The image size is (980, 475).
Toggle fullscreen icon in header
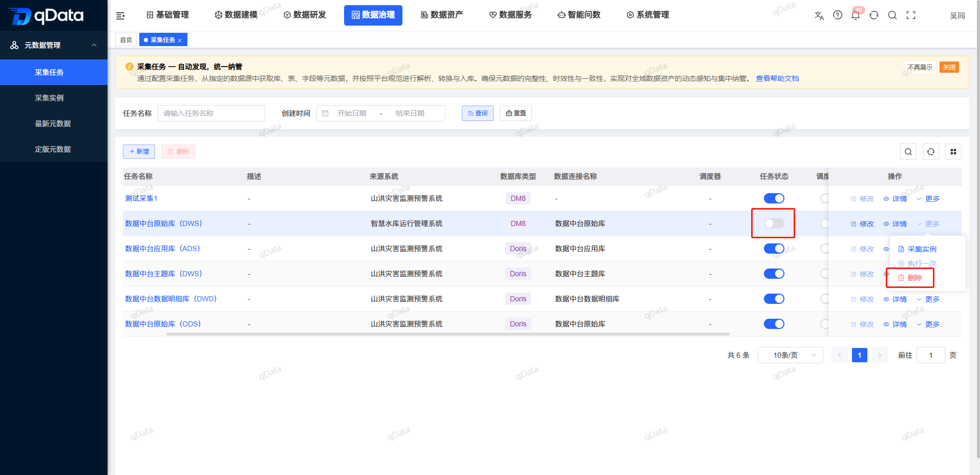911,15
